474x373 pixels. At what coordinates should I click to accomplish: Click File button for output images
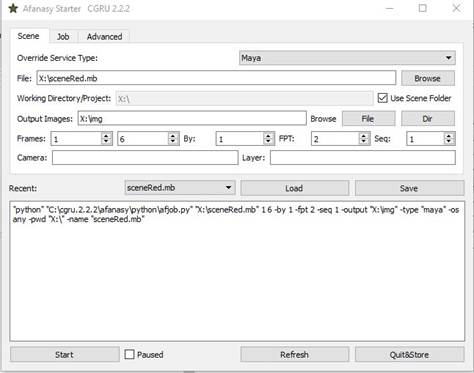[x=368, y=119]
